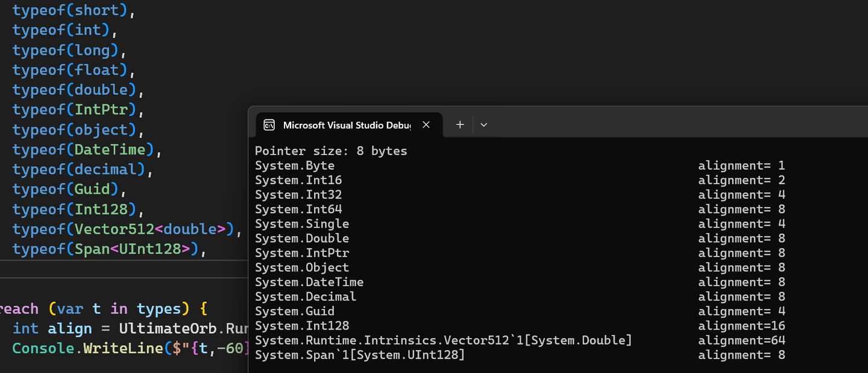Click the 'align' variable declaration
The image size is (868, 373).
70,329
